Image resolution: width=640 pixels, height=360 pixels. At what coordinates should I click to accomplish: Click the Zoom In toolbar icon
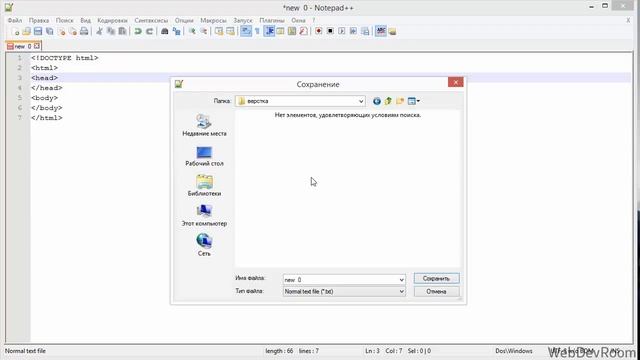tap(192, 31)
